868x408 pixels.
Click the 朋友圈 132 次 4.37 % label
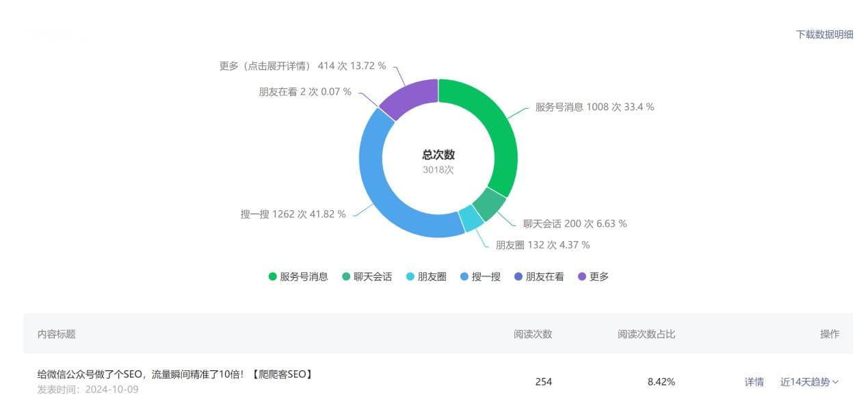542,244
